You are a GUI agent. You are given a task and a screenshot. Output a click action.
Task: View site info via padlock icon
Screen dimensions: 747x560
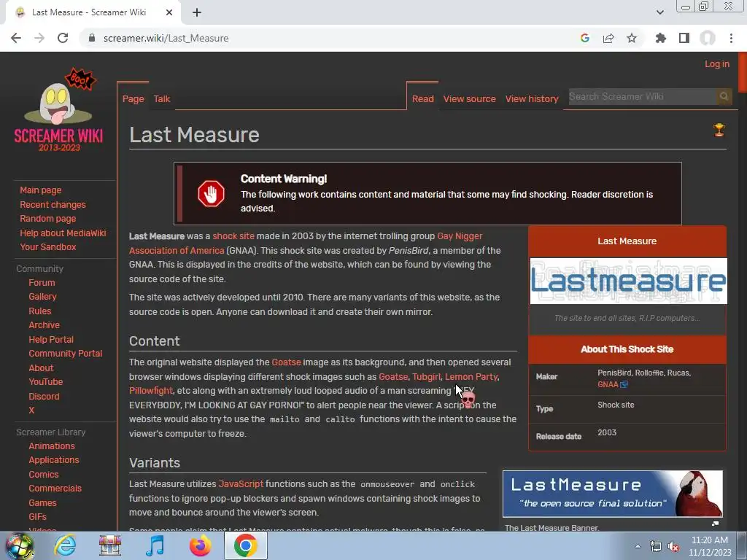[92, 38]
